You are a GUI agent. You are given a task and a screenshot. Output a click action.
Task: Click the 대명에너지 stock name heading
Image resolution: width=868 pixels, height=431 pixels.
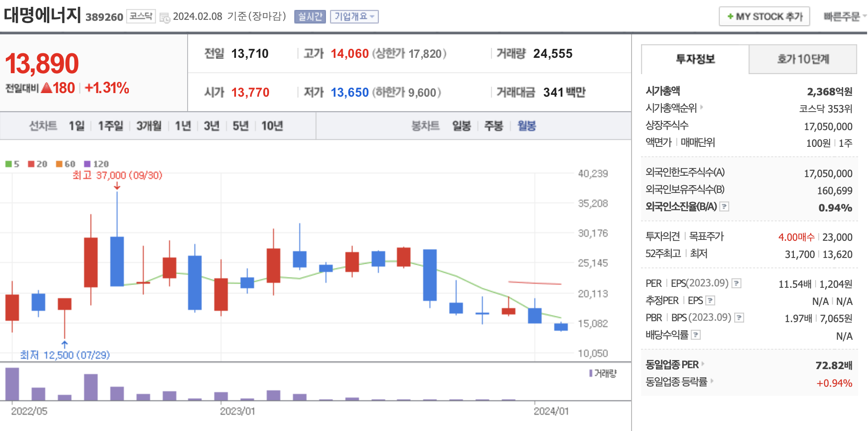pos(42,15)
